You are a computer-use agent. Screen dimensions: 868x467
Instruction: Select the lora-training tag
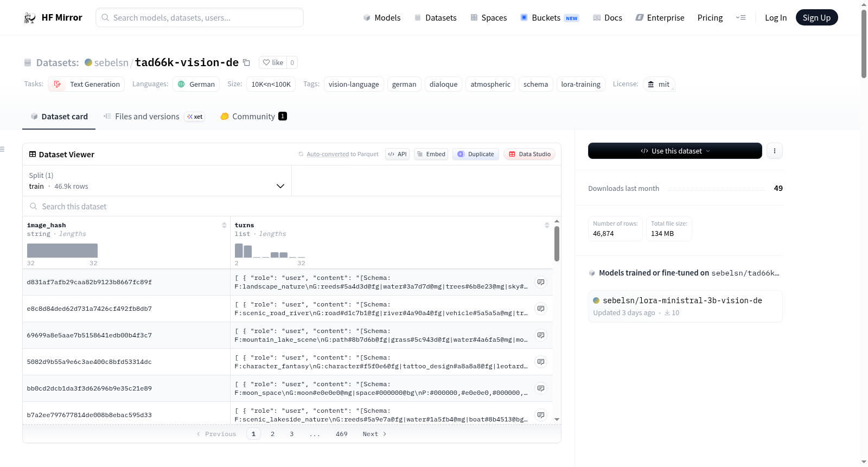click(580, 84)
